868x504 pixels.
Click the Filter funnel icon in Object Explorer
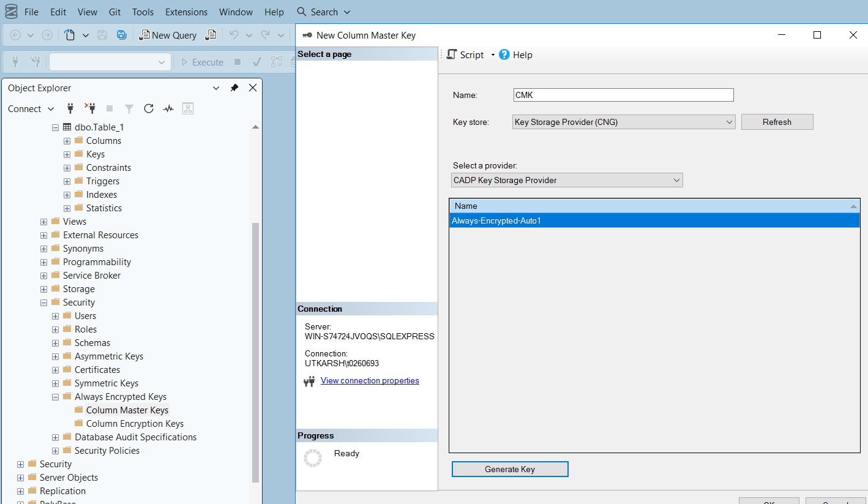[x=129, y=108]
